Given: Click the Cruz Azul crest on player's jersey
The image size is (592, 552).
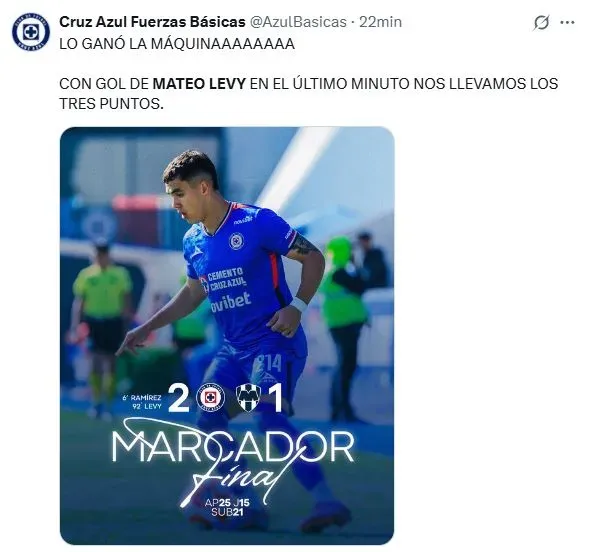Looking at the screenshot, I should 236,241.
